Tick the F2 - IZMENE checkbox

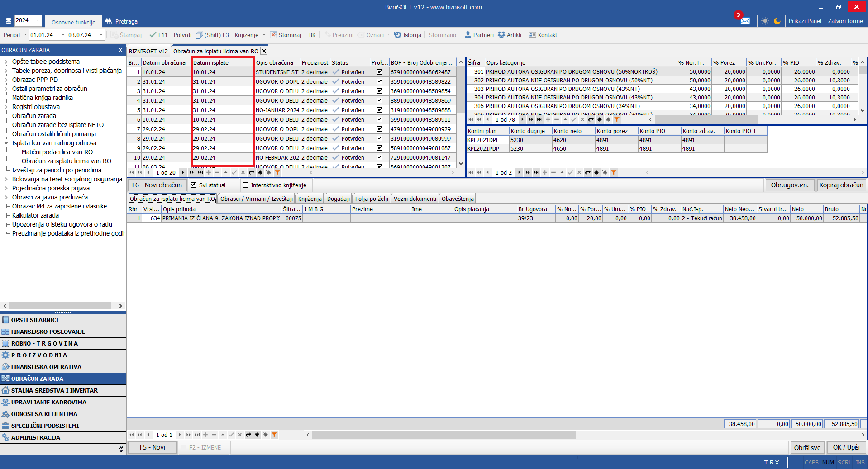pos(183,447)
